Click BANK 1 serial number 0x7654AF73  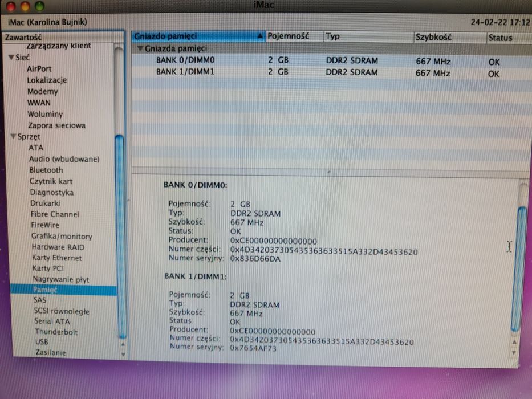tap(253, 348)
